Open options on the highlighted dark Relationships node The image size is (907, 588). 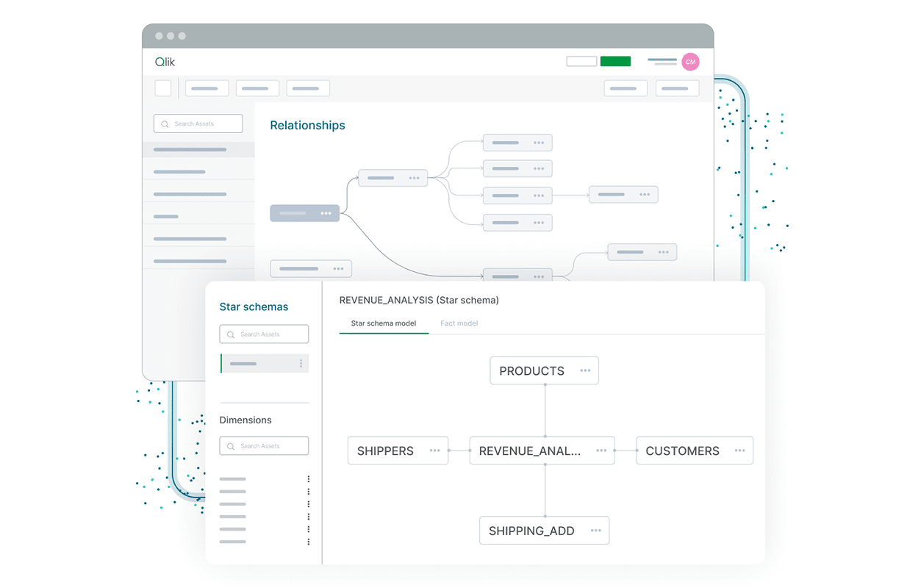[326, 213]
